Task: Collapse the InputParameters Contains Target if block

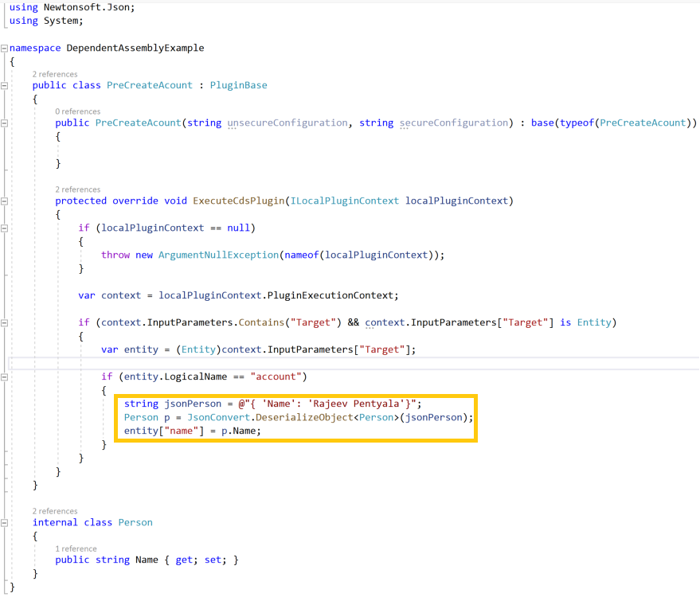Action: click(5, 322)
